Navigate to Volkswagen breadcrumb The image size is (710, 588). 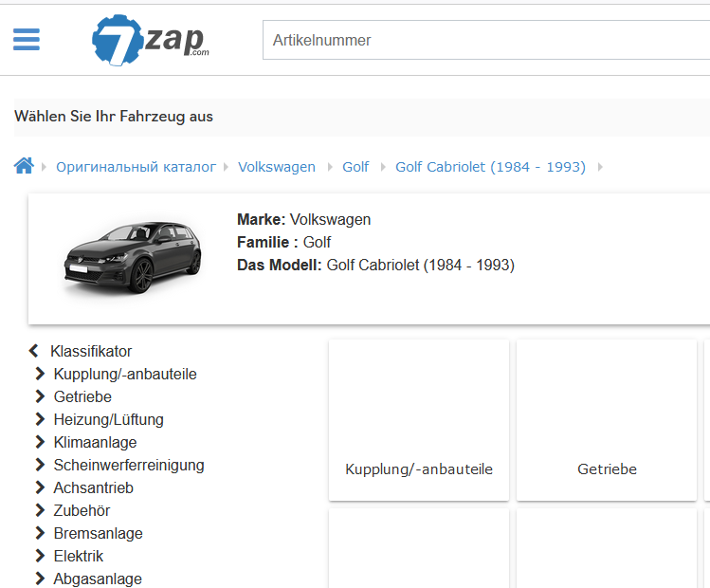tap(276, 167)
